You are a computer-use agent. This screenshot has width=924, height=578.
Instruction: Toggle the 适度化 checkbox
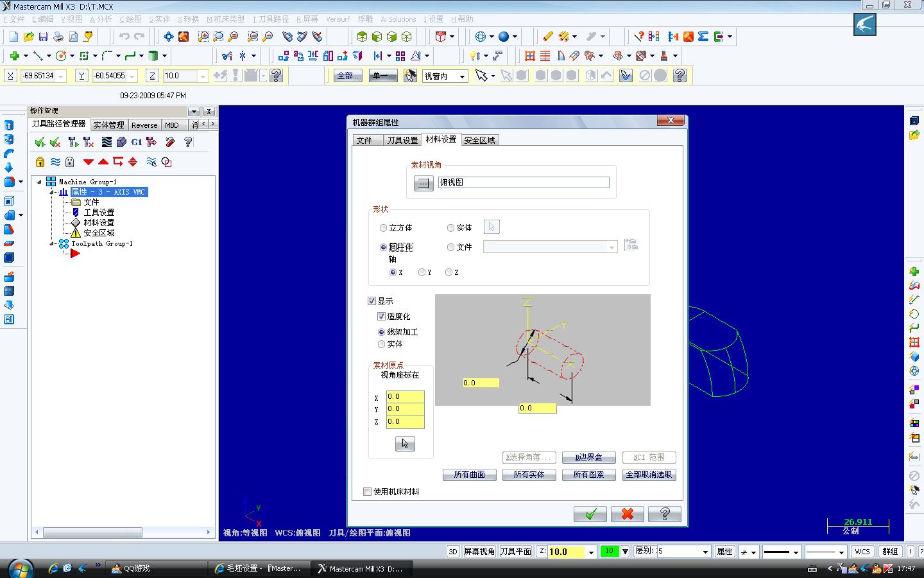pos(381,316)
